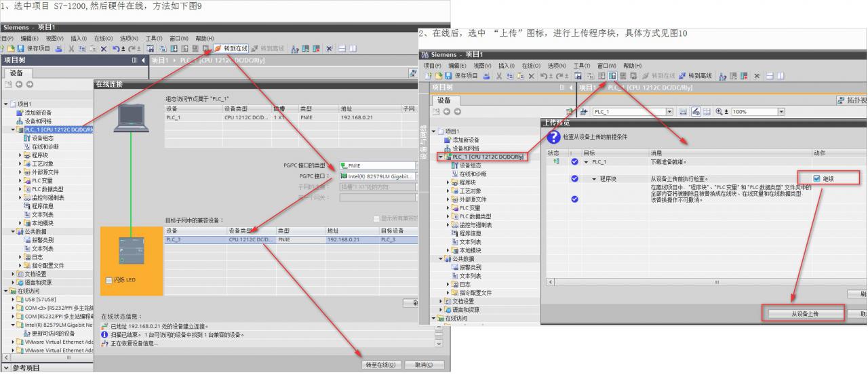Click the cut scissors icon in left toolbar
Screen dimensions: 868x379
click(71, 48)
